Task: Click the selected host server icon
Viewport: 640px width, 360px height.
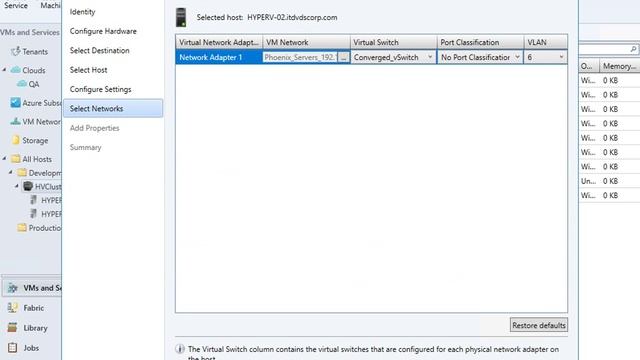Action: click(x=181, y=18)
